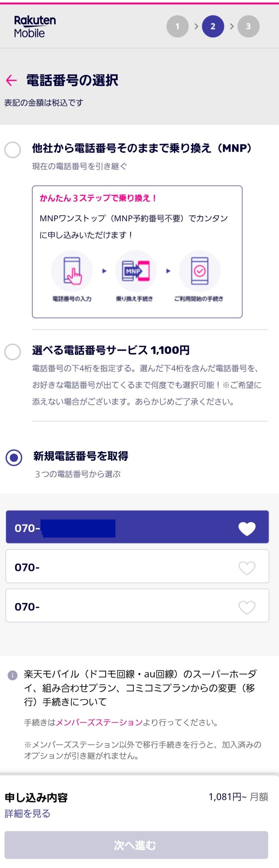The image size is (279, 868).
Task: Tap the filled heart on selected number
Action: pyautogui.click(x=247, y=528)
